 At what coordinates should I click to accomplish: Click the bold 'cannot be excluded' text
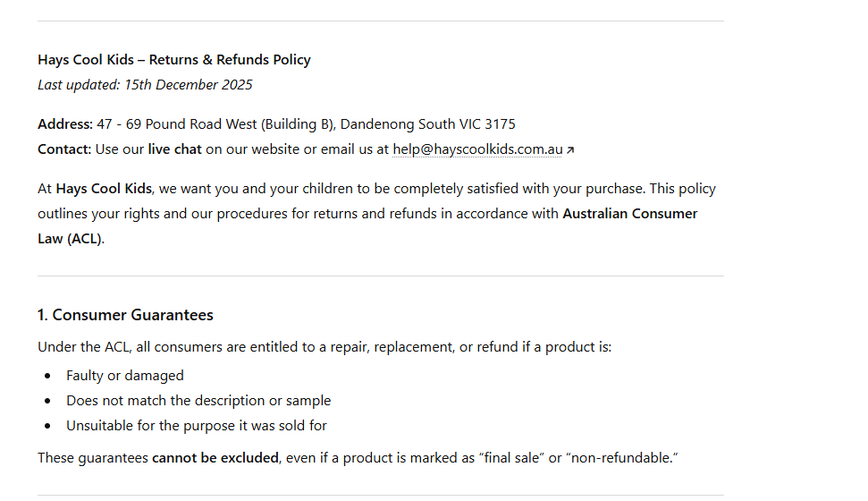[x=215, y=458]
